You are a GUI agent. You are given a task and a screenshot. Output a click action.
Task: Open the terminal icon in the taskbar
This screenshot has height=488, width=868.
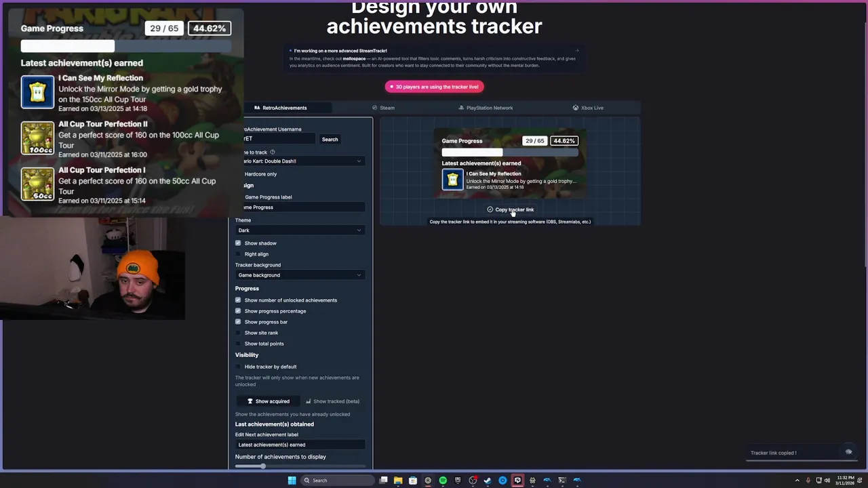click(562, 481)
